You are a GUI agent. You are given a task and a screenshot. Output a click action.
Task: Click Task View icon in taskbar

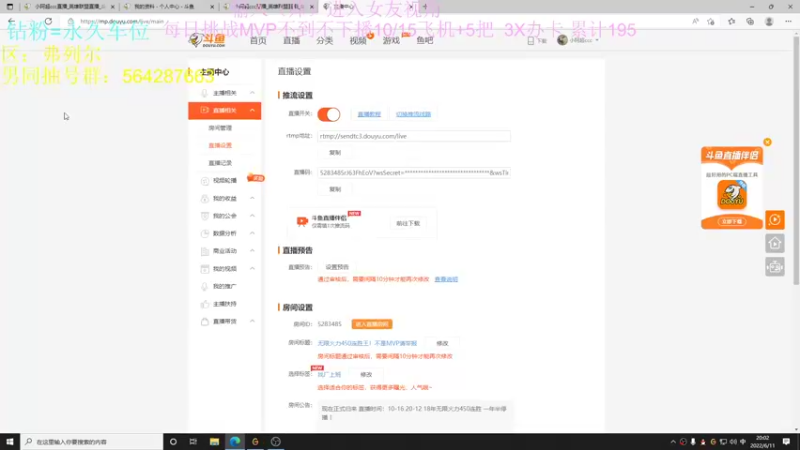(193, 441)
